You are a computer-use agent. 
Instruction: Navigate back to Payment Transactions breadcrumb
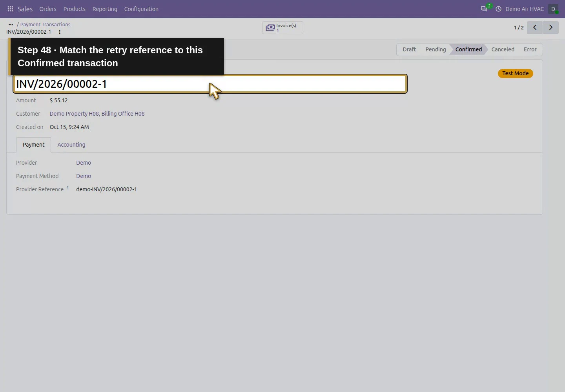[46, 24]
